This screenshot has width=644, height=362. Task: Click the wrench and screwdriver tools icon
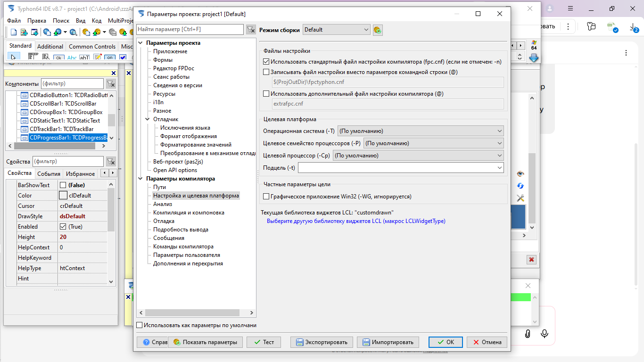[x=520, y=198]
